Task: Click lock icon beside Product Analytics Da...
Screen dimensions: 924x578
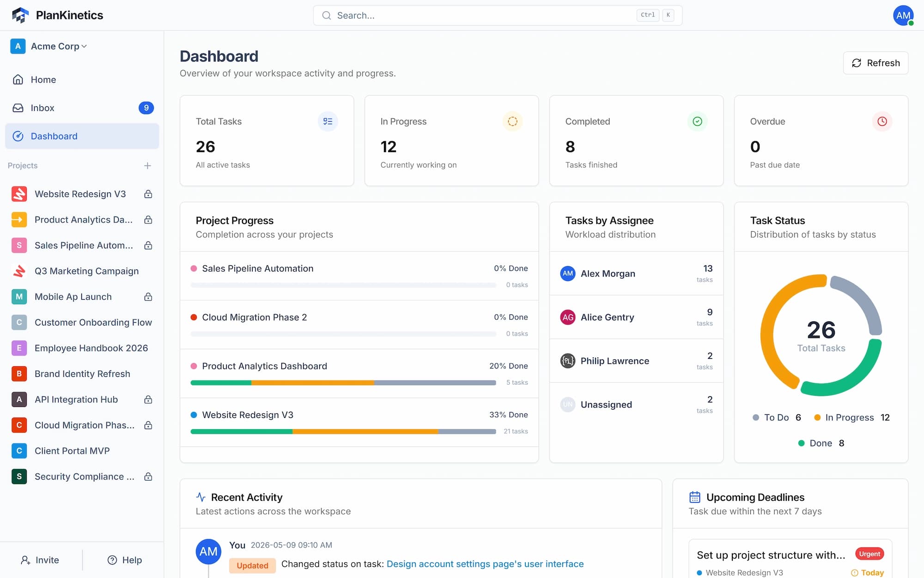Action: [148, 220]
